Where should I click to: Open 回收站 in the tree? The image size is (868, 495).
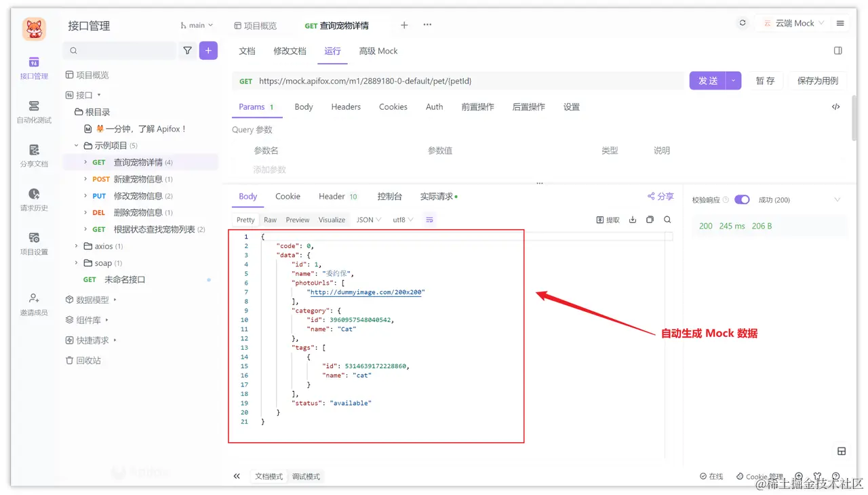[83, 361]
